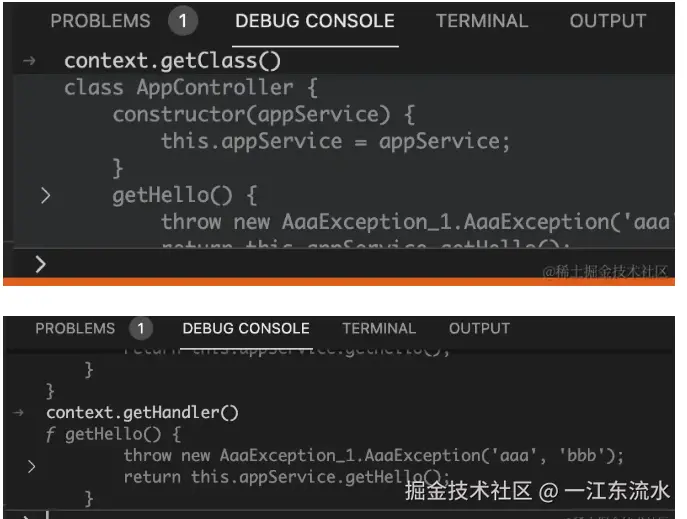Expand the getHello() output chevron in upper console
This screenshot has width=687, height=519.
[x=46, y=195]
